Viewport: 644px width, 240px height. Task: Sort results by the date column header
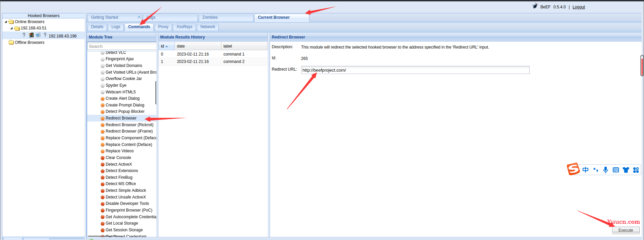click(x=198, y=46)
